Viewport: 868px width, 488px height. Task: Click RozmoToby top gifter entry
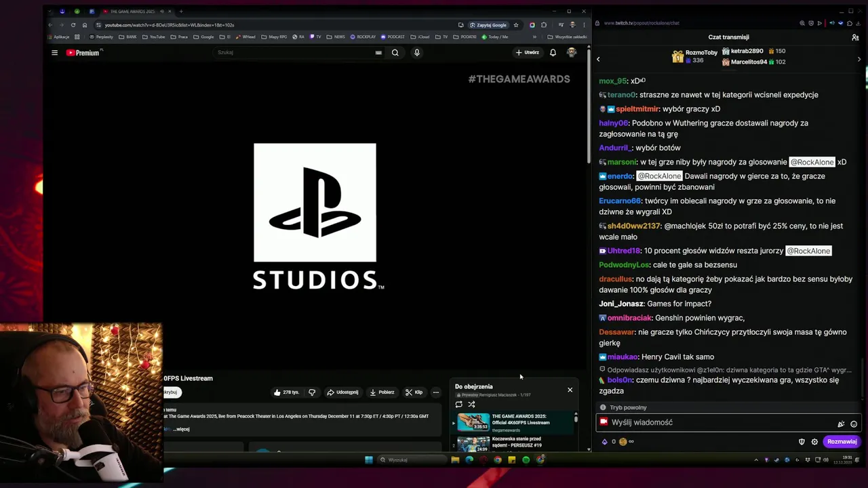click(693, 56)
